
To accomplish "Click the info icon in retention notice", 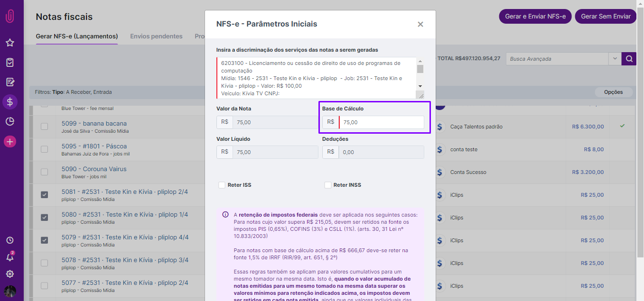I will [225, 215].
